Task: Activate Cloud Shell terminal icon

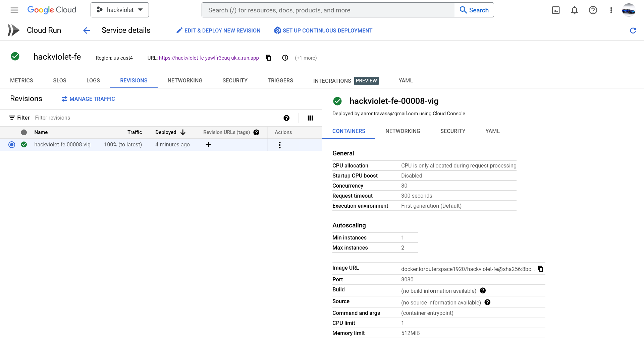Action: click(556, 10)
